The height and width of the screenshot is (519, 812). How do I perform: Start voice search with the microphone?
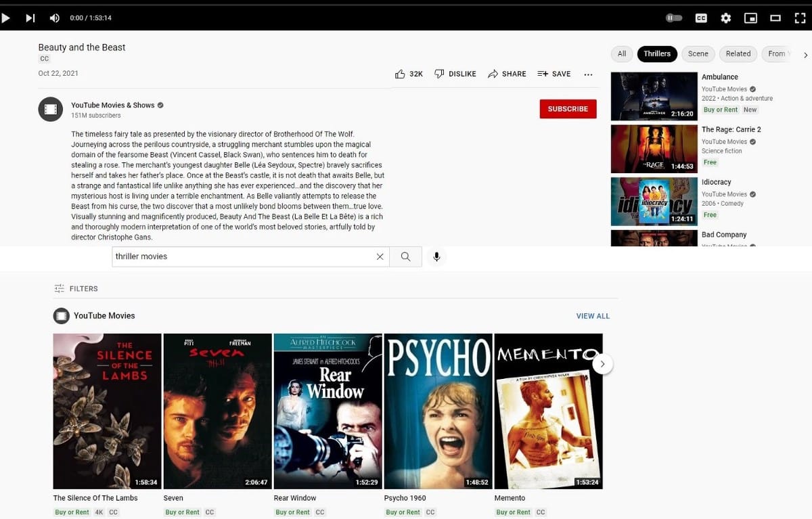point(436,256)
